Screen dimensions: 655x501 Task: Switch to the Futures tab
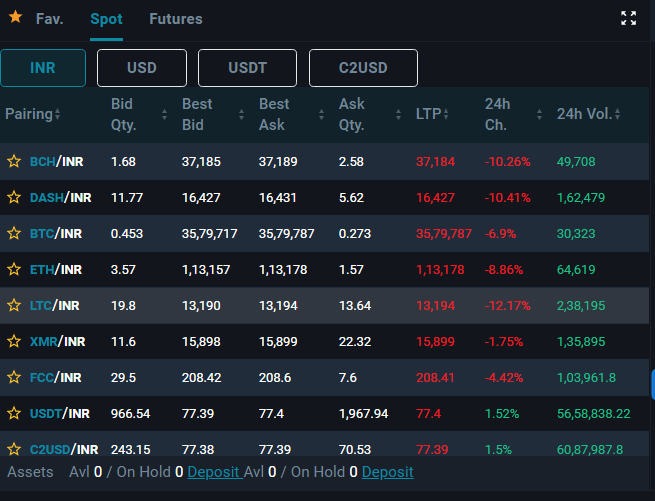pos(176,19)
